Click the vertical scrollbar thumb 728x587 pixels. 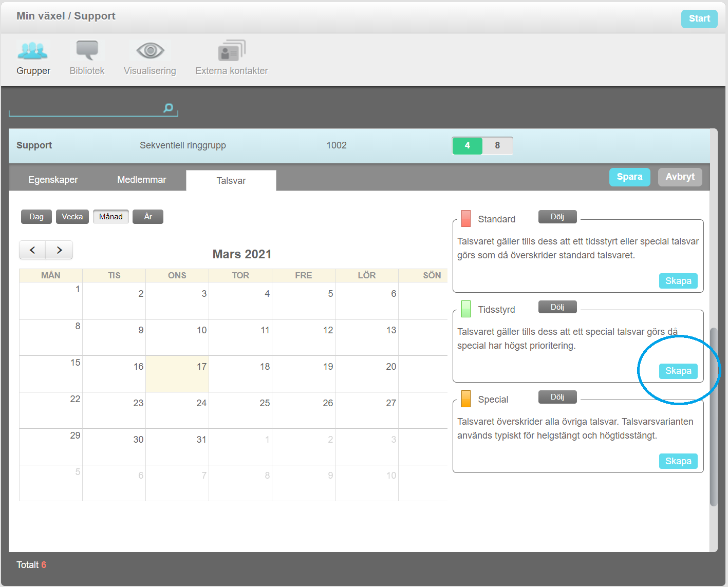pos(714,416)
